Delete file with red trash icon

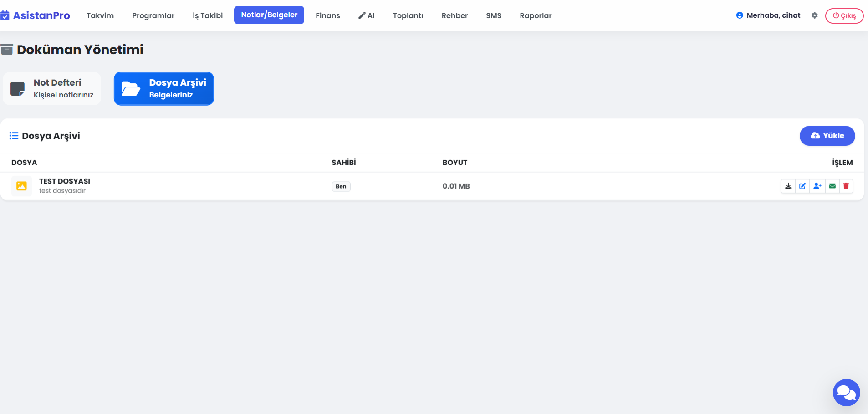pos(846,186)
